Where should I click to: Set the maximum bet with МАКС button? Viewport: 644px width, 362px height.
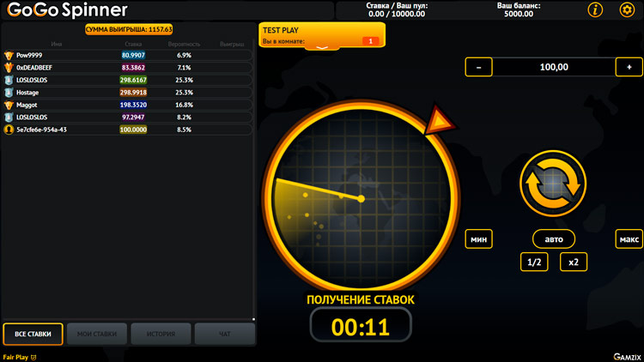[629, 239]
